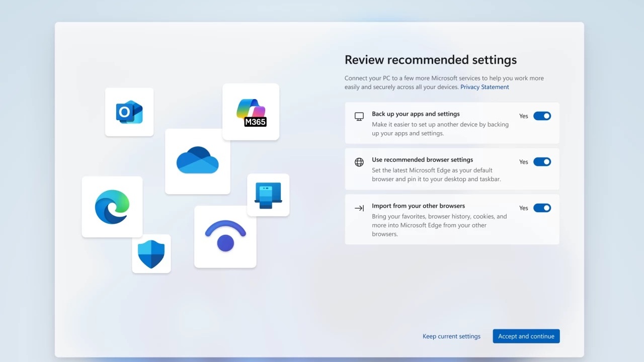This screenshot has width=644, height=362.
Task: Click the Outlook app icon
Action: 129,112
